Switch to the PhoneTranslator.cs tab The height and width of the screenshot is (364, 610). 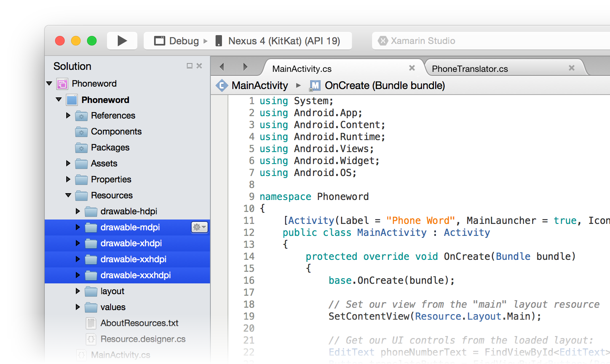(469, 69)
